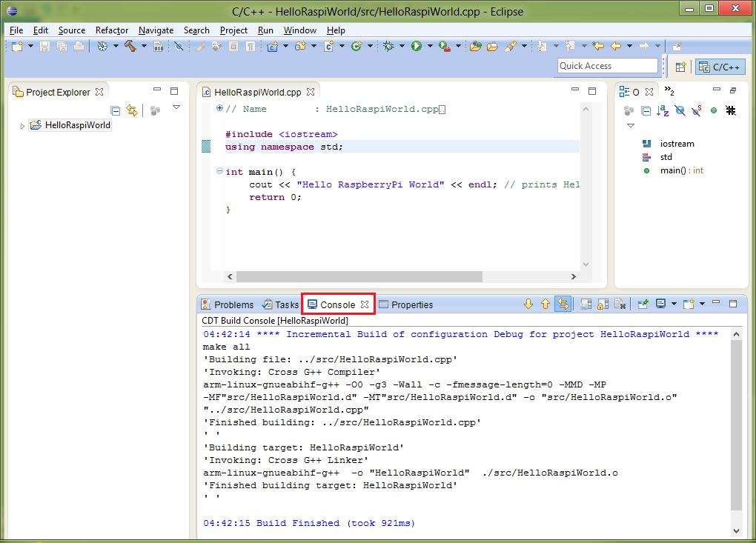This screenshot has width=756, height=543.
Task: Open the Debug button dropdown arrow
Action: click(401, 46)
